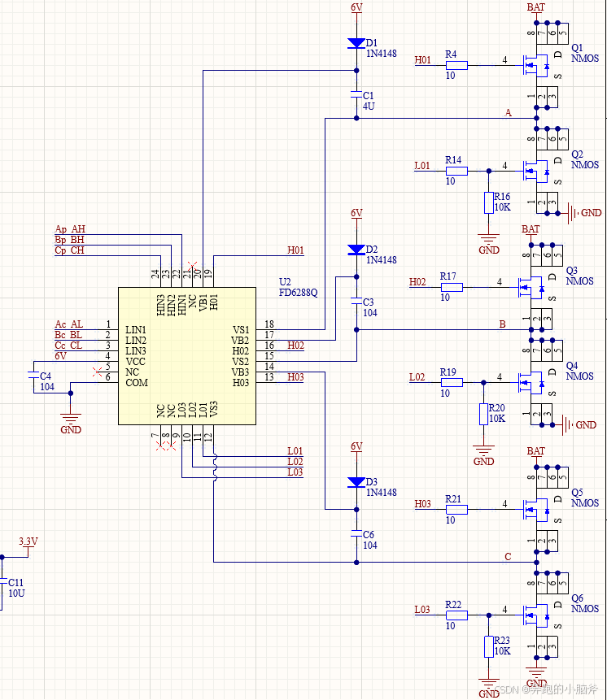This screenshot has height=700, width=607.
Task: Select capacitor C1 symbol
Action: point(356,94)
